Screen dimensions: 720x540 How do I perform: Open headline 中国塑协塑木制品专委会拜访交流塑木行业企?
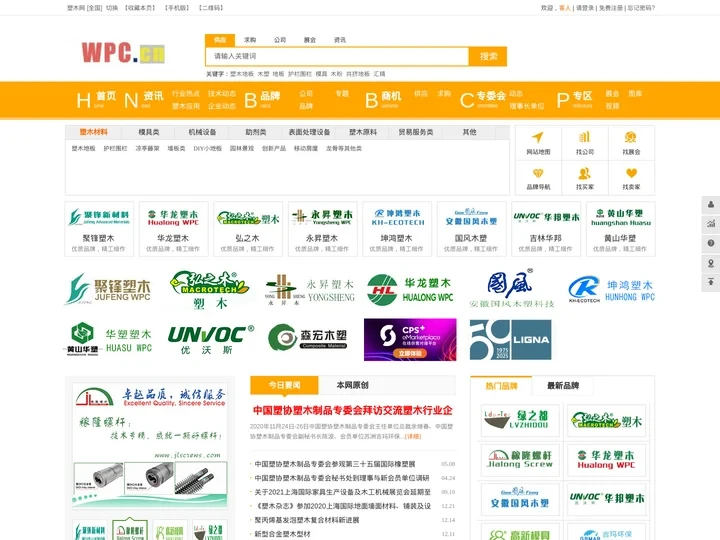tap(353, 410)
